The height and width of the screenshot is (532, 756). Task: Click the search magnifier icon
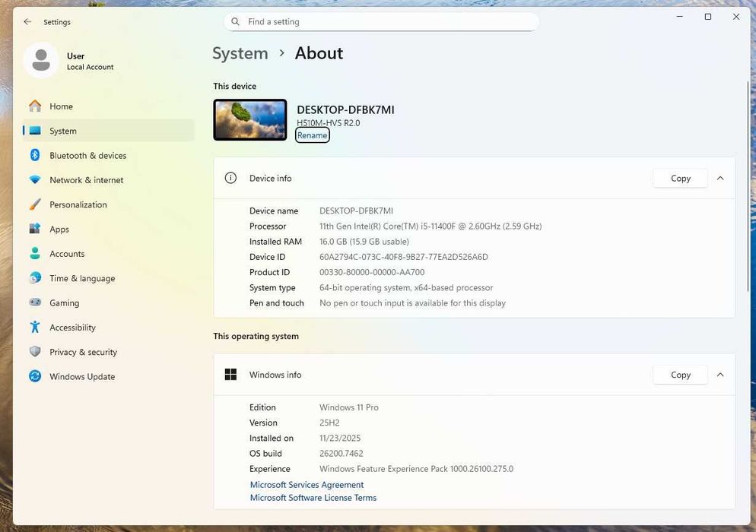235,22
